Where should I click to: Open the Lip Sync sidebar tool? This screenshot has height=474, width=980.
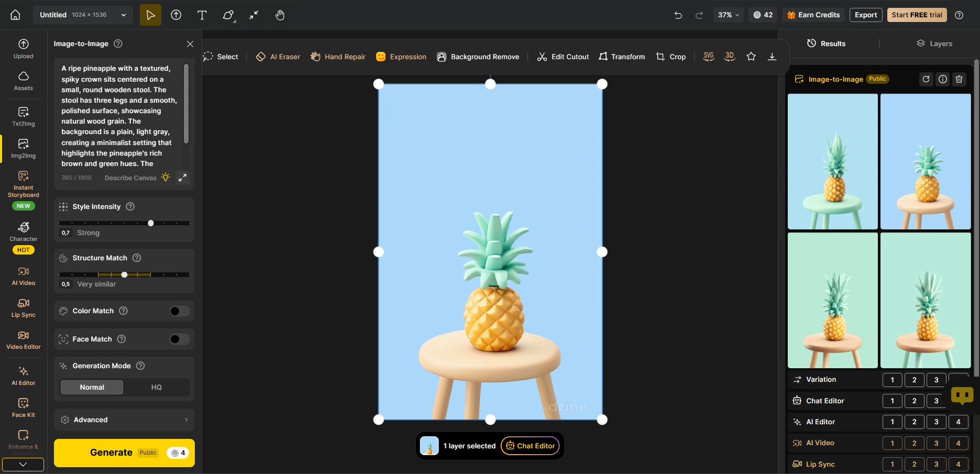click(x=24, y=307)
